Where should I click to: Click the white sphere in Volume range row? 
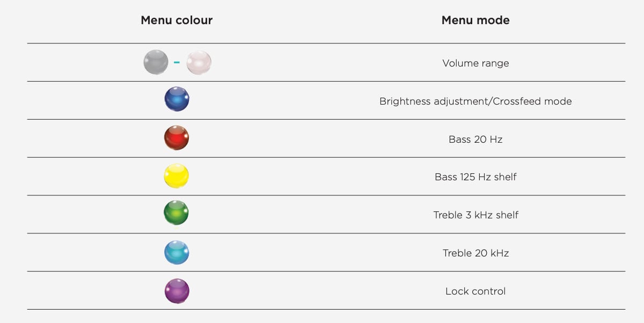tap(199, 62)
